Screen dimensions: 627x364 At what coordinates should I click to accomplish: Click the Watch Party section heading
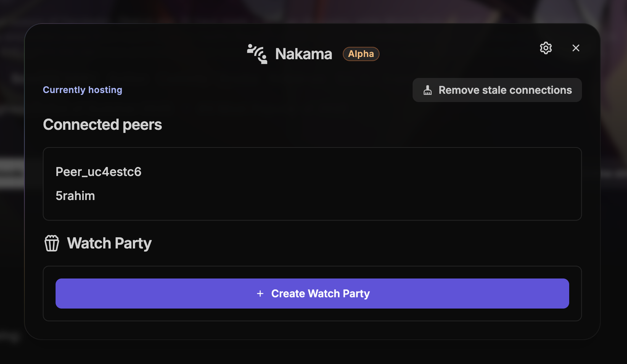[109, 243]
